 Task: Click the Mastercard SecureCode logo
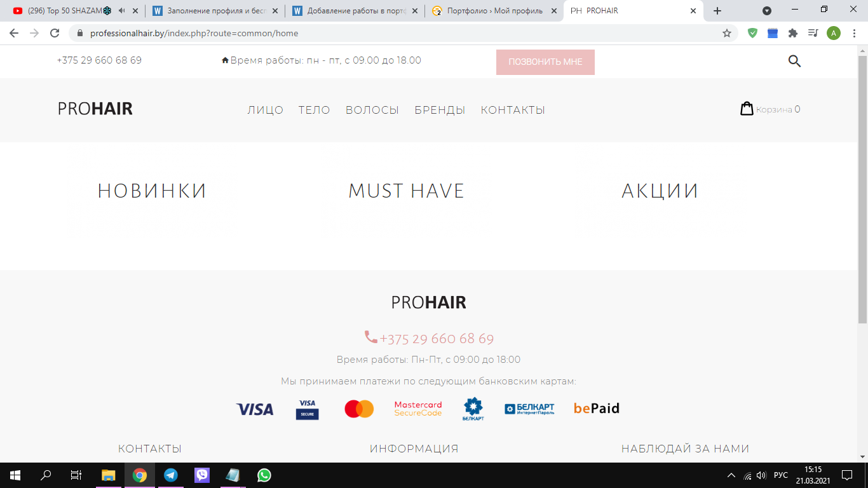tap(418, 409)
